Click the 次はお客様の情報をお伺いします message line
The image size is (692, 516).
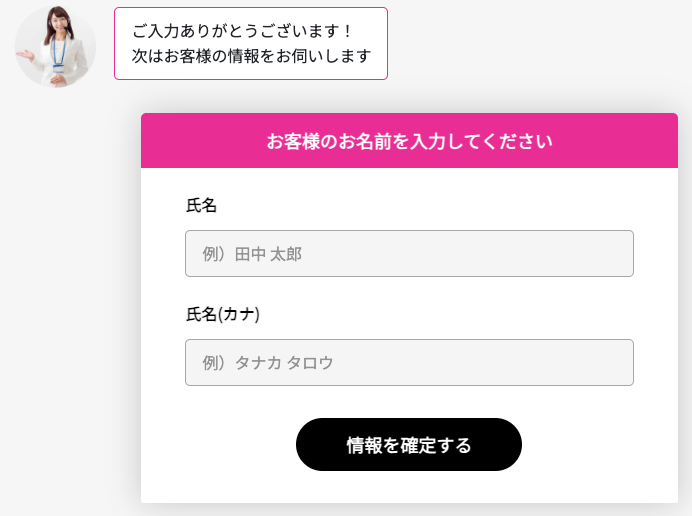pyautogui.click(x=251, y=56)
